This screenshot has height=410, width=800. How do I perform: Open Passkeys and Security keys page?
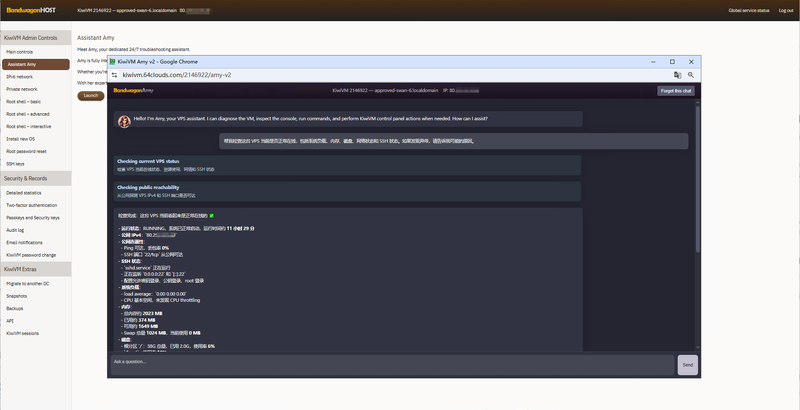(x=33, y=218)
